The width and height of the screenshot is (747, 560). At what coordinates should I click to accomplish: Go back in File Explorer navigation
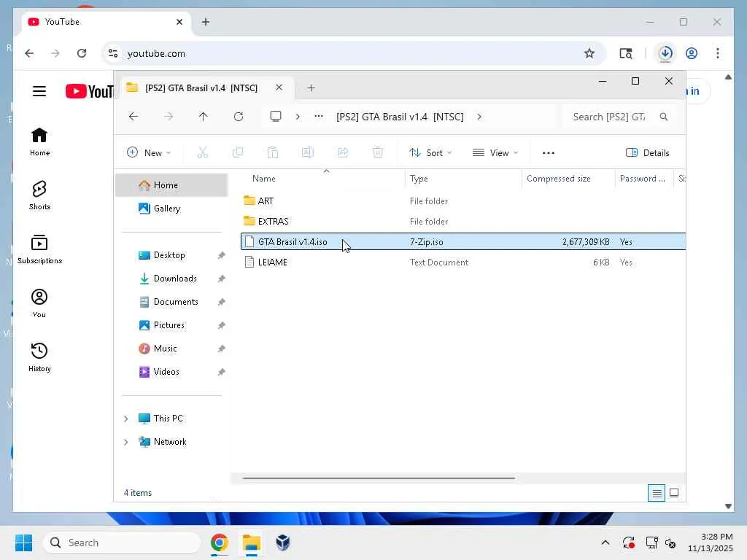133,117
